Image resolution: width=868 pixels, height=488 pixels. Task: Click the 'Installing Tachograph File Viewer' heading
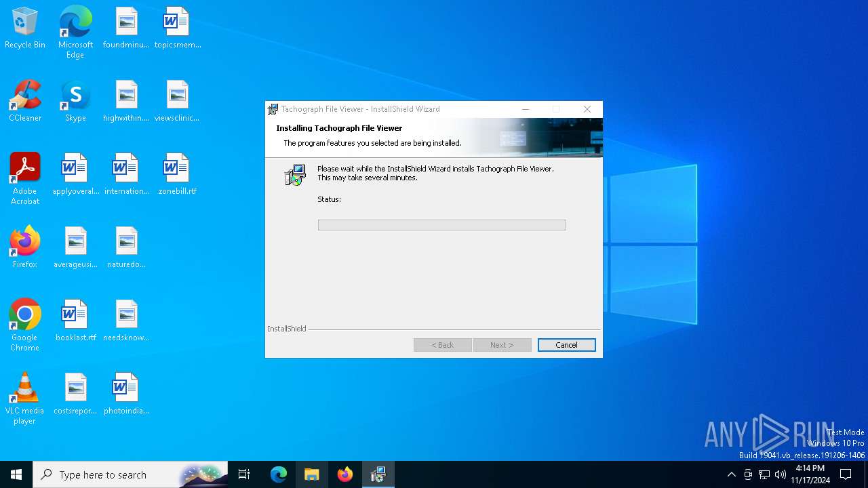pyautogui.click(x=339, y=128)
